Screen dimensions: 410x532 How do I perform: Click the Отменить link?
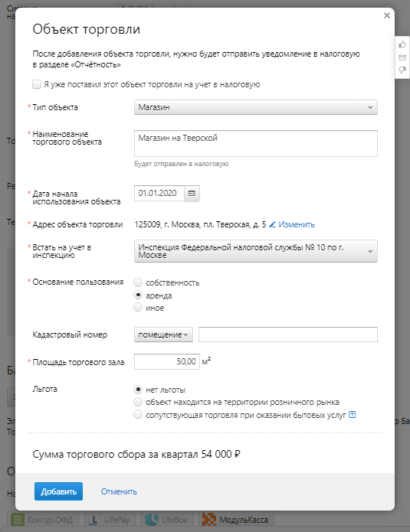(x=119, y=491)
